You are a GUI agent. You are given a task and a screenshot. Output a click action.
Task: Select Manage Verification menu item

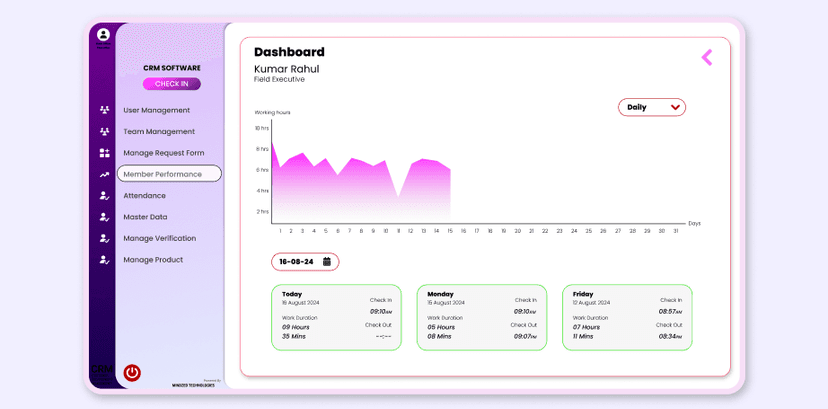pyautogui.click(x=159, y=238)
